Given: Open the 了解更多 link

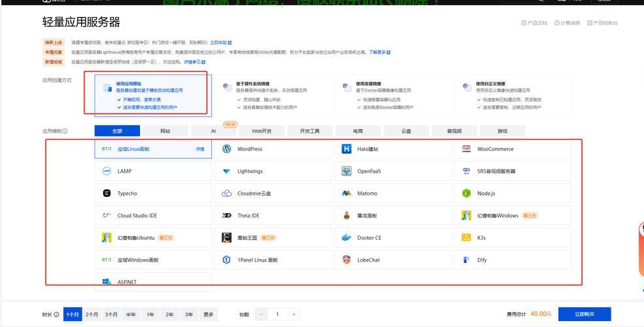Looking at the screenshot, I should tap(379, 52).
